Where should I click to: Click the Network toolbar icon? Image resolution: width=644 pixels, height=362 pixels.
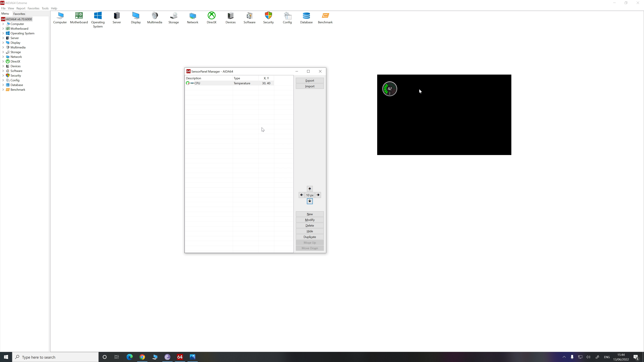tap(193, 16)
